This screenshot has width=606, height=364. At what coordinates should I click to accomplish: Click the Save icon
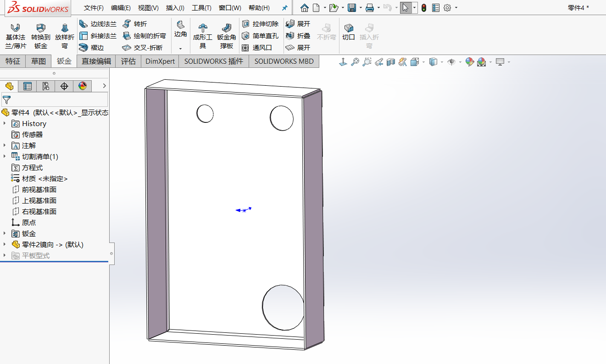(x=352, y=8)
